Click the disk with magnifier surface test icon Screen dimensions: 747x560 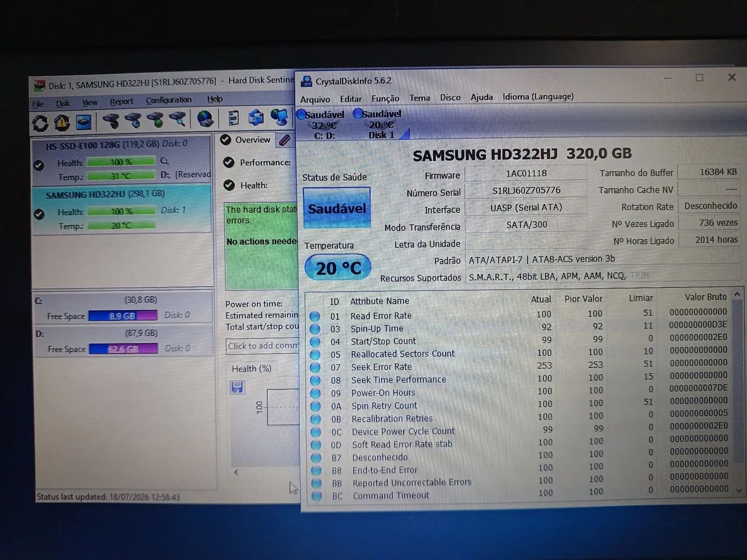point(177,119)
